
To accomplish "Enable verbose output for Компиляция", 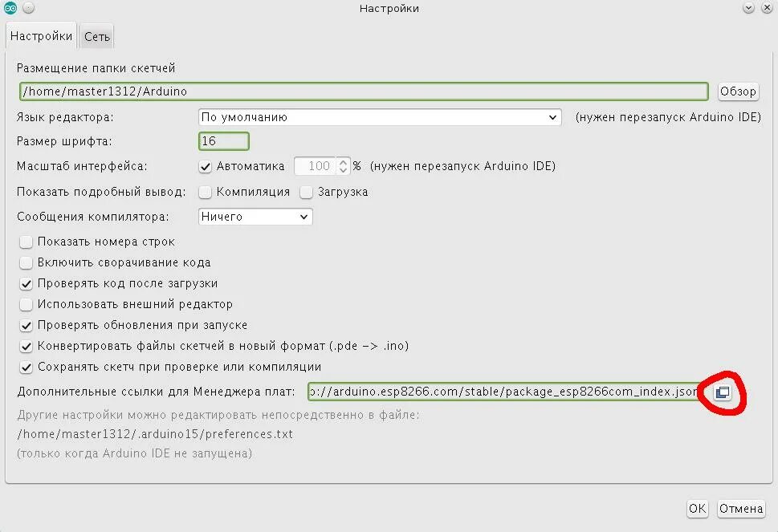I will coord(205,193).
